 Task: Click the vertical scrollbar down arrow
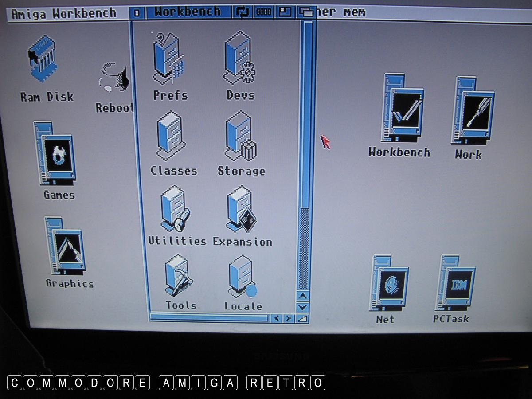click(x=303, y=307)
